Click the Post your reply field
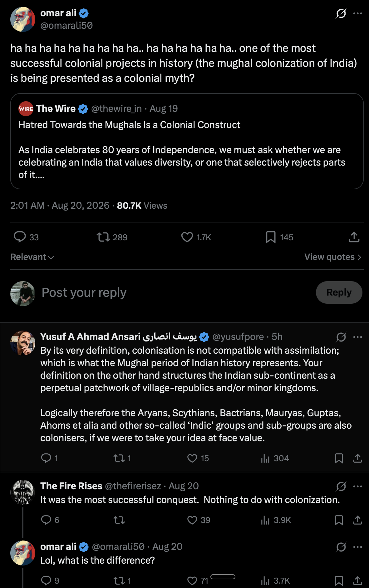Image resolution: width=369 pixels, height=588 pixels. [x=175, y=292]
